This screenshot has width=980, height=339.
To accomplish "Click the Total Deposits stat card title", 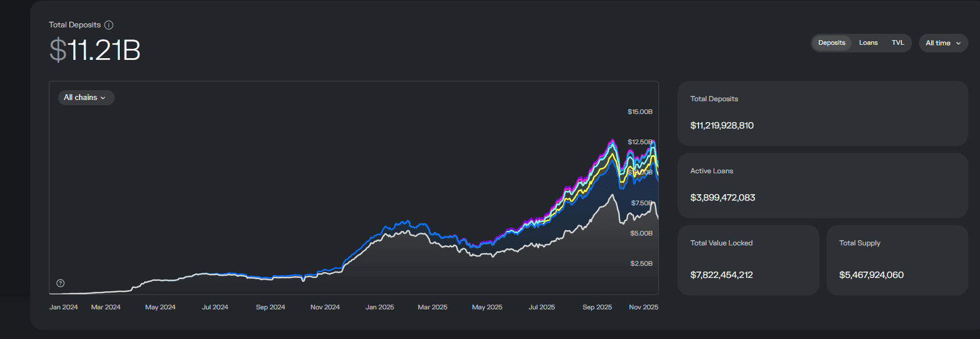I will click(x=714, y=99).
